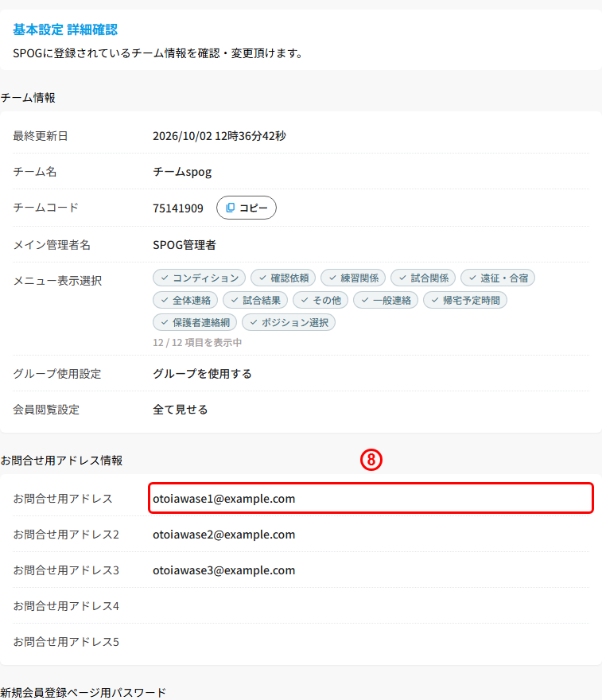The height and width of the screenshot is (700, 602).
Task: Select the team code 75141909
Action: 178,208
